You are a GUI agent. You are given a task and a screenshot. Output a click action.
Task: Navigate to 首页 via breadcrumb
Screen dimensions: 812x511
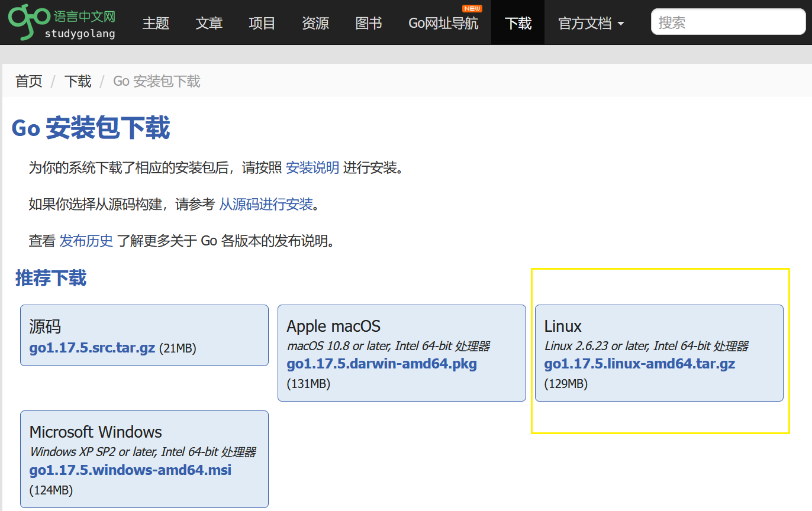28,81
